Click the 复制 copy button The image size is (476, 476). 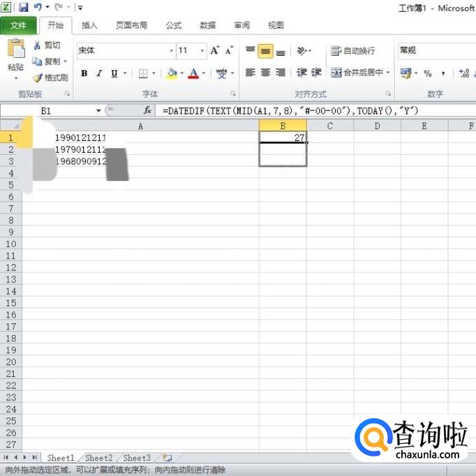(x=47, y=61)
